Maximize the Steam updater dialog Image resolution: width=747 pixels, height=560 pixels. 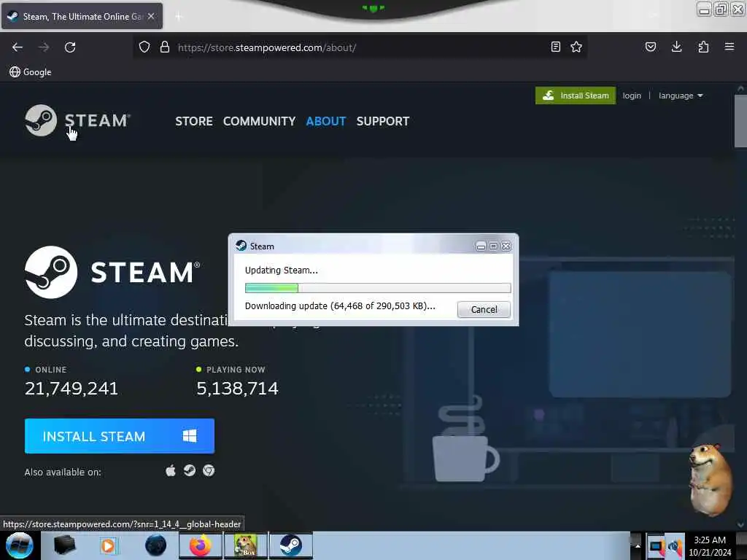click(x=494, y=246)
